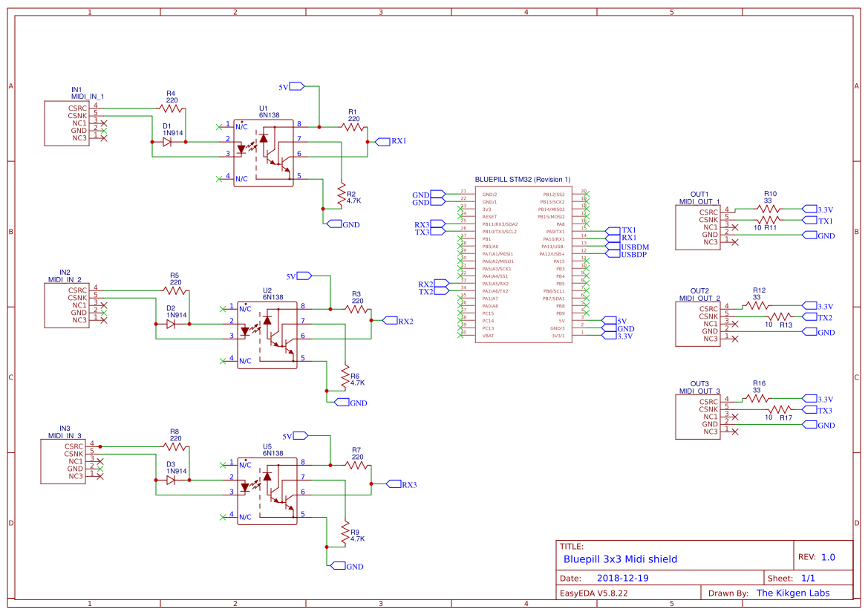This screenshot has width=868, height=615.
Task: Click the 5V net port above U1
Action: click(x=297, y=86)
